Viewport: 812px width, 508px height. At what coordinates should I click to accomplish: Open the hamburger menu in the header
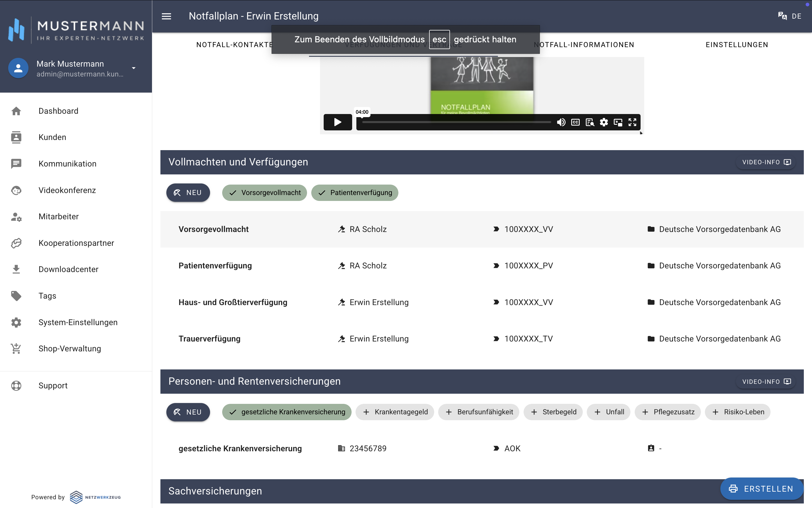pyautogui.click(x=166, y=16)
